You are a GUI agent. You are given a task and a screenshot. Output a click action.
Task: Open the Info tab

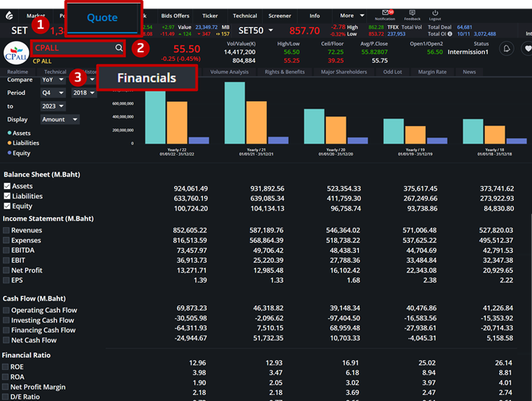(315, 16)
